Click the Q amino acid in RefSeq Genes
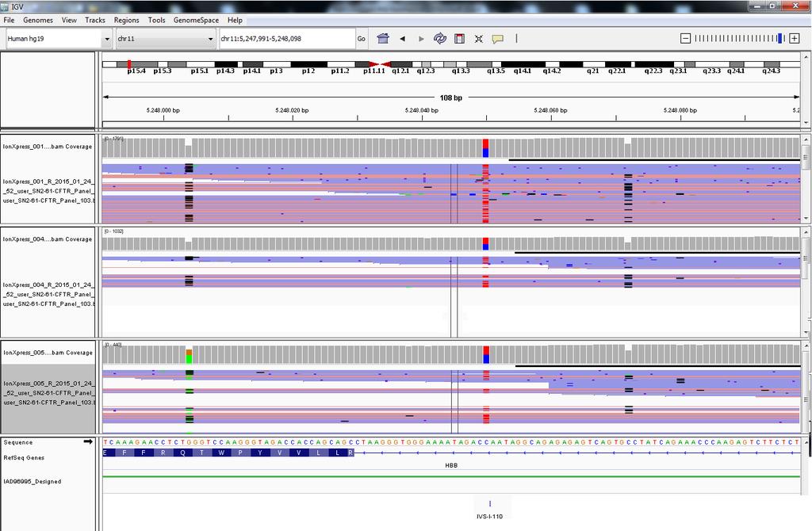812x531 pixels. tap(182, 453)
